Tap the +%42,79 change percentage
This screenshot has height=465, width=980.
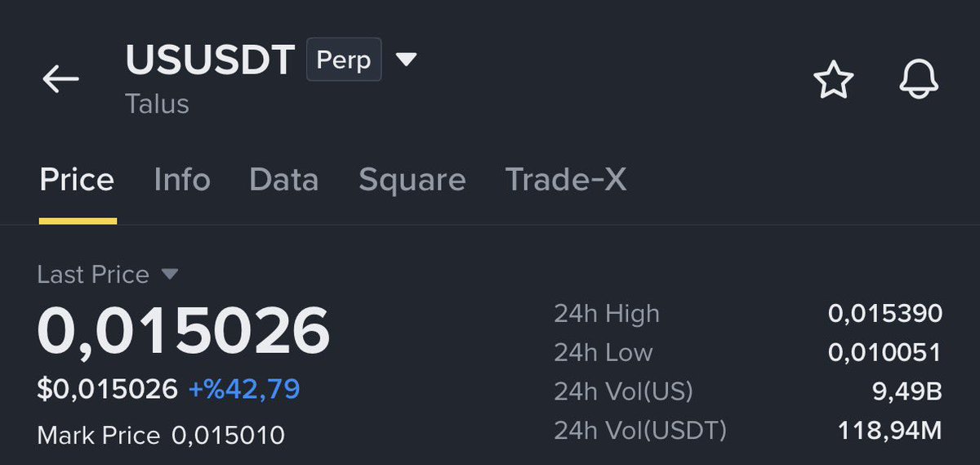click(244, 389)
